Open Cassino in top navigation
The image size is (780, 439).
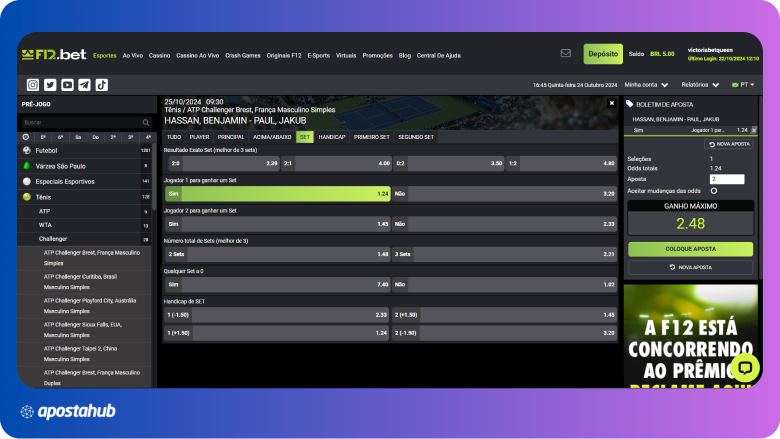(159, 56)
